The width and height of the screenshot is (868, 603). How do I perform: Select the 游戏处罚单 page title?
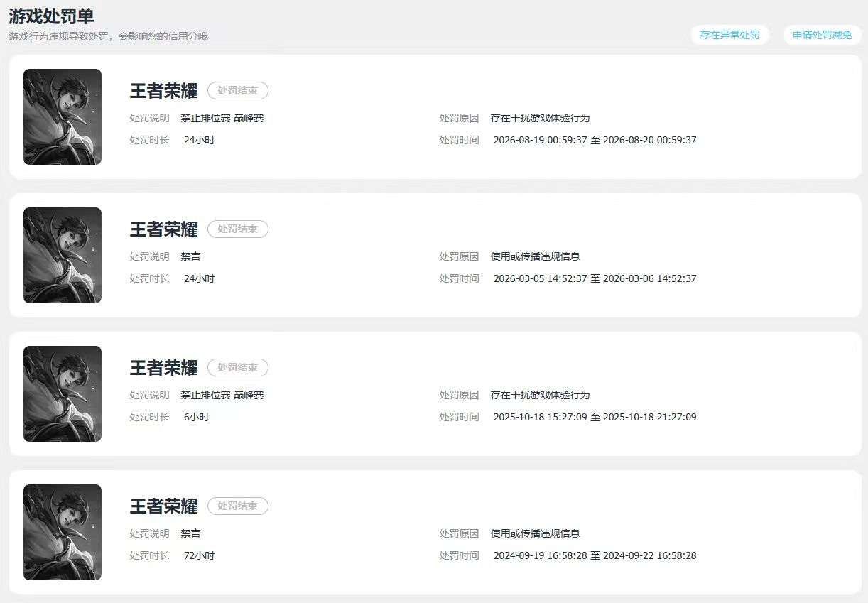[x=51, y=16]
